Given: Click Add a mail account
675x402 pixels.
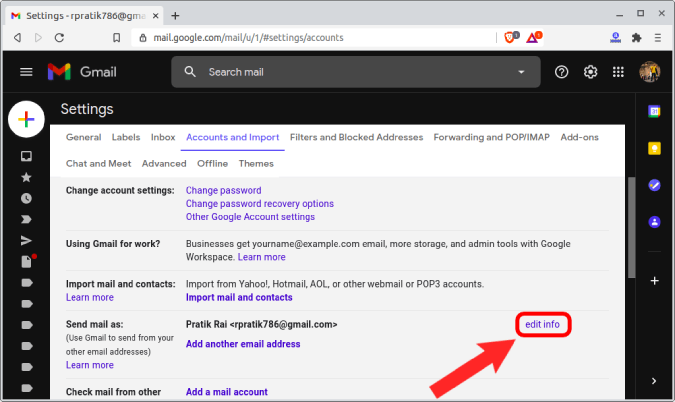Looking at the screenshot, I should point(226,392).
